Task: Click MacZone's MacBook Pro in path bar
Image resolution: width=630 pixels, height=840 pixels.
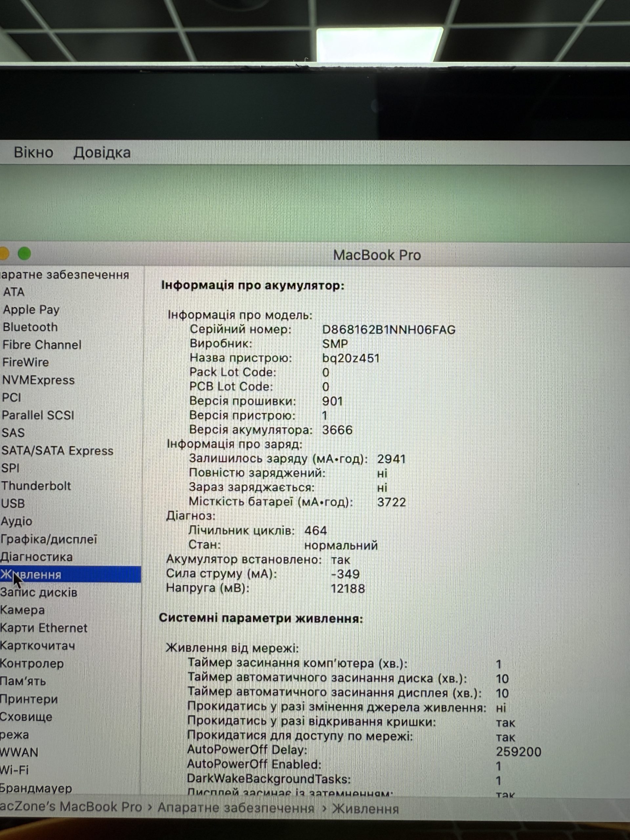Action: point(71,807)
